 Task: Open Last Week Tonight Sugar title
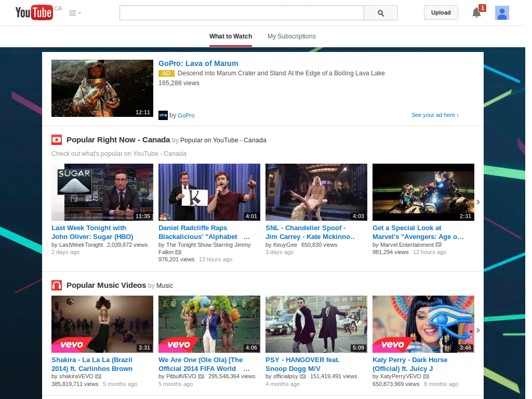tap(92, 232)
